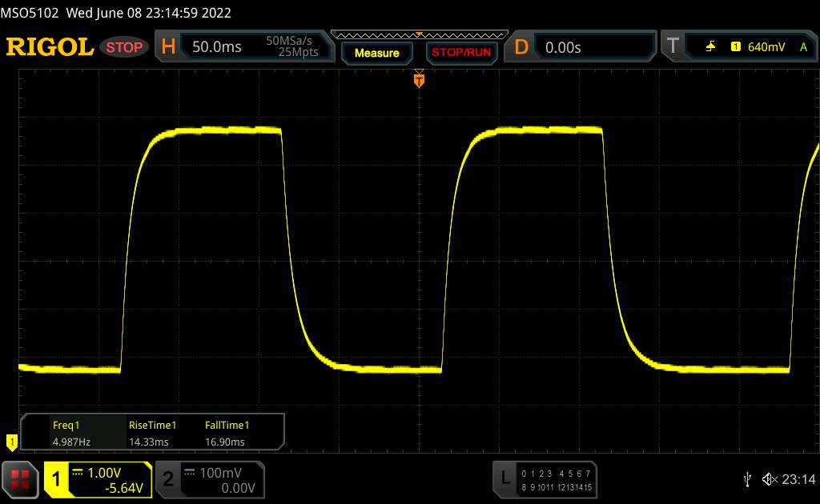Click the red STOP status indicator

pos(125,47)
